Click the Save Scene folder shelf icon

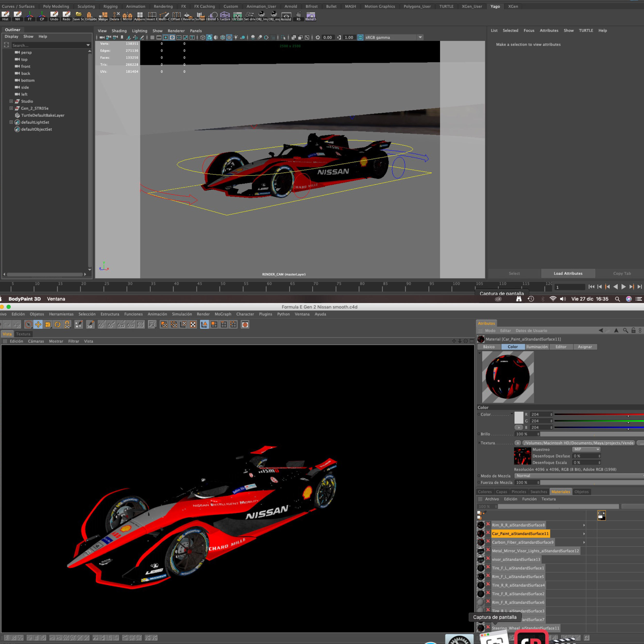pos(79,16)
